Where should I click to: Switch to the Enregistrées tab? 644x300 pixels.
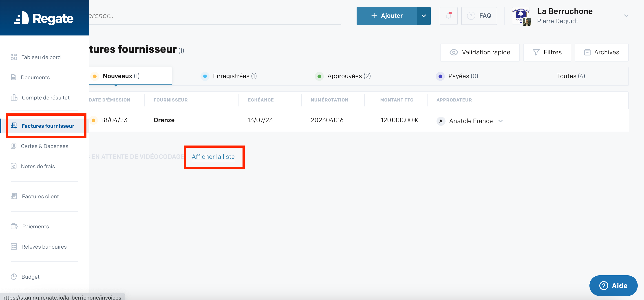point(229,76)
